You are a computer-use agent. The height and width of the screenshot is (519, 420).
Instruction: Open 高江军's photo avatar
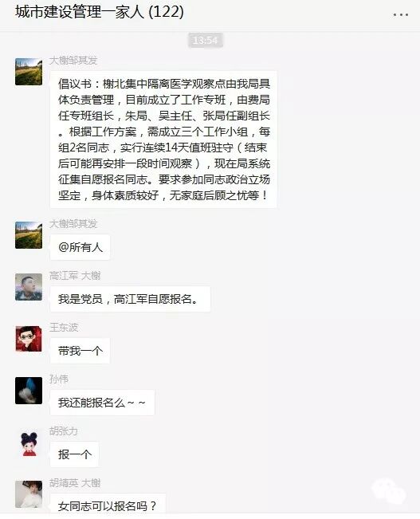(x=29, y=287)
